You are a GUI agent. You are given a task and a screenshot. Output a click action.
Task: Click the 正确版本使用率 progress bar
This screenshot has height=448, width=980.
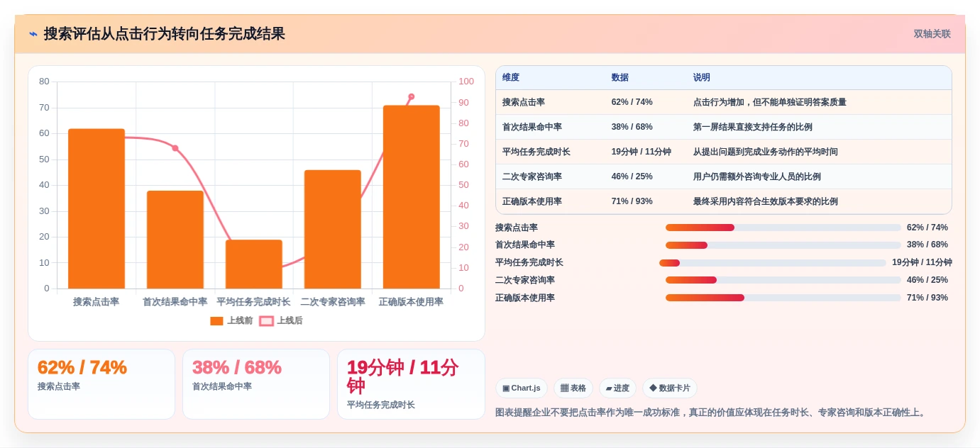coord(783,298)
